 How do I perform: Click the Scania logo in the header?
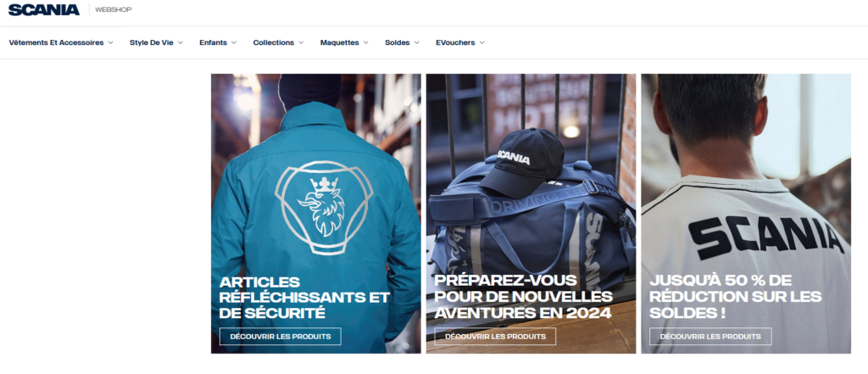tap(44, 9)
